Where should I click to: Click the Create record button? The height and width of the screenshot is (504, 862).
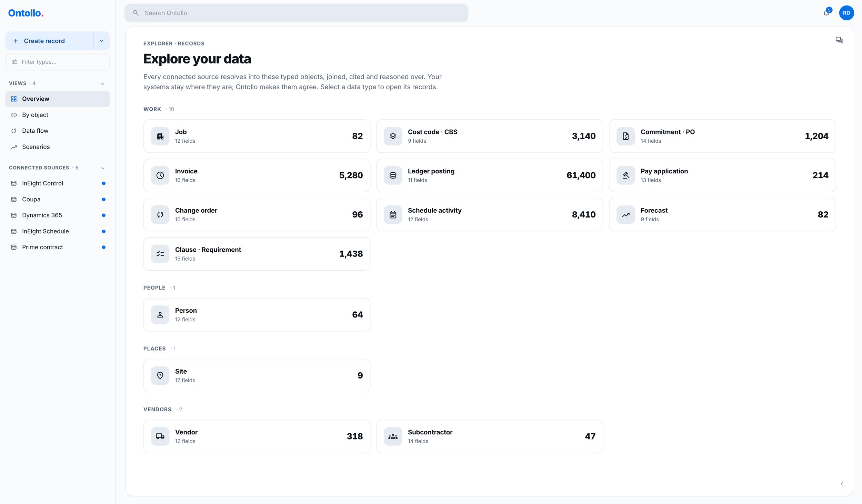click(x=49, y=41)
